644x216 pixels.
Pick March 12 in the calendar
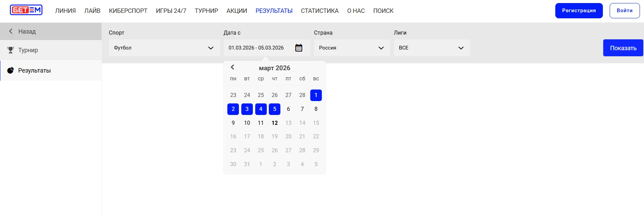[275, 123]
